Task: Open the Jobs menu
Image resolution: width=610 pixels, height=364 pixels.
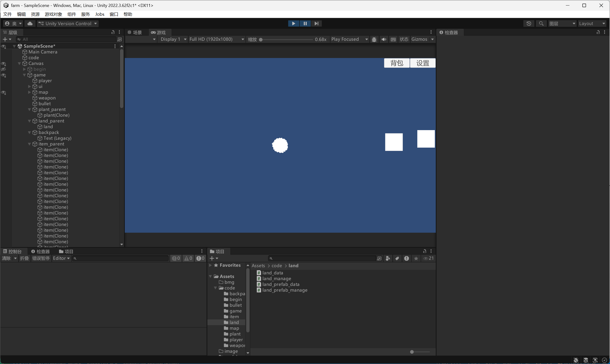Action: coord(99,14)
